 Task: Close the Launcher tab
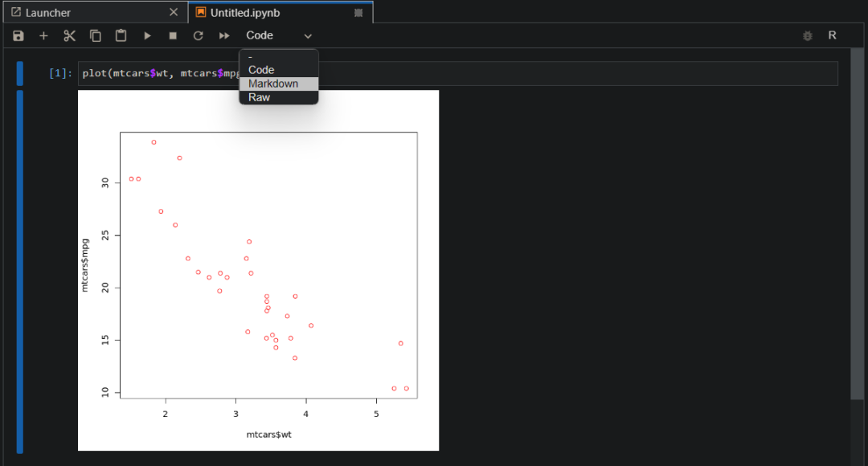click(174, 12)
